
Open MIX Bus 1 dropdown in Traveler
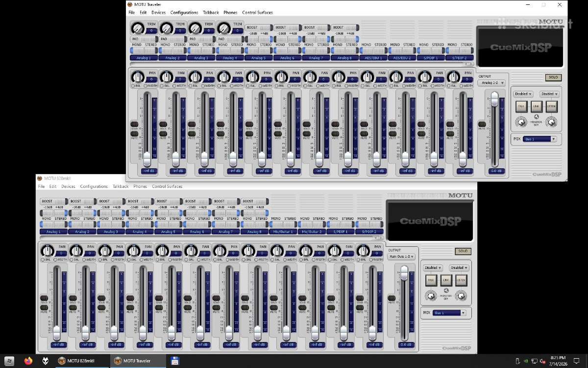point(540,139)
